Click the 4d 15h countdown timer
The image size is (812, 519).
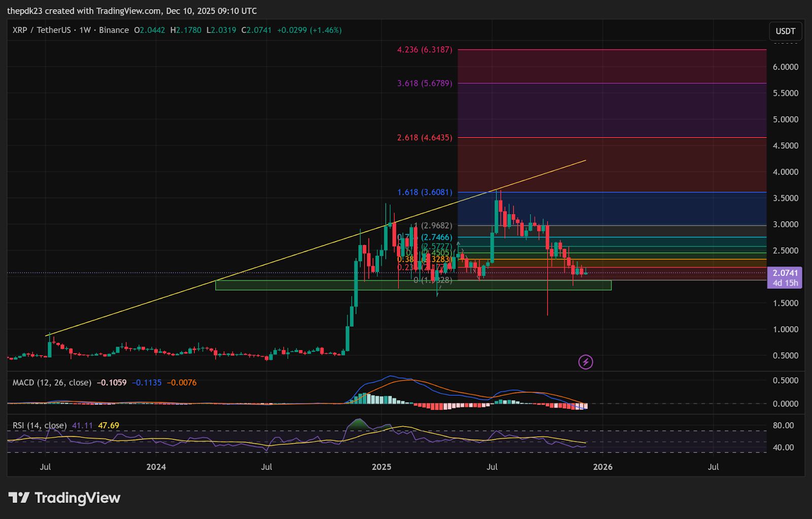[x=784, y=283]
